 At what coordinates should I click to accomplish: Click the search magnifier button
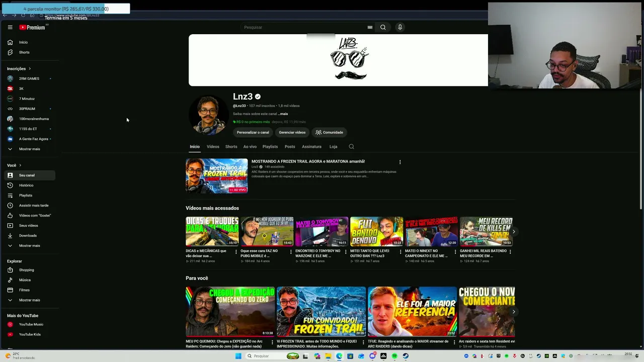click(x=383, y=27)
